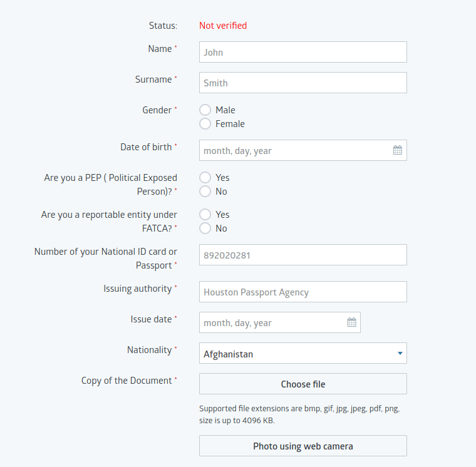This screenshot has width=476, height=467.
Task: Choose No for Political Exposed Person
Action: coord(205,192)
